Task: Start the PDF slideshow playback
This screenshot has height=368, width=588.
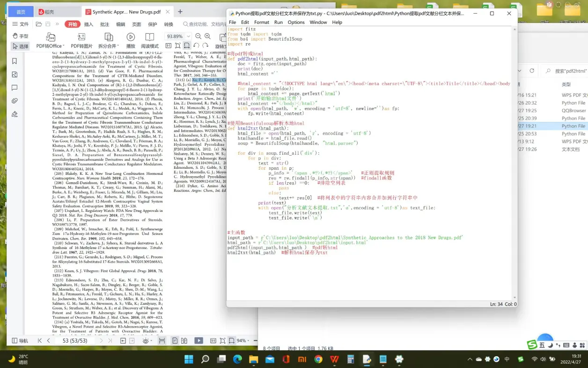Action: coord(131,41)
